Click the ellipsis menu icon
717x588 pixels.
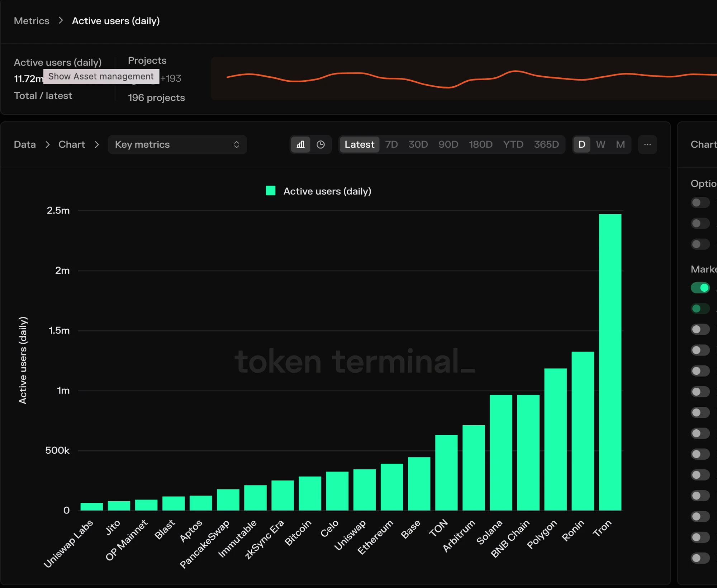coord(647,145)
